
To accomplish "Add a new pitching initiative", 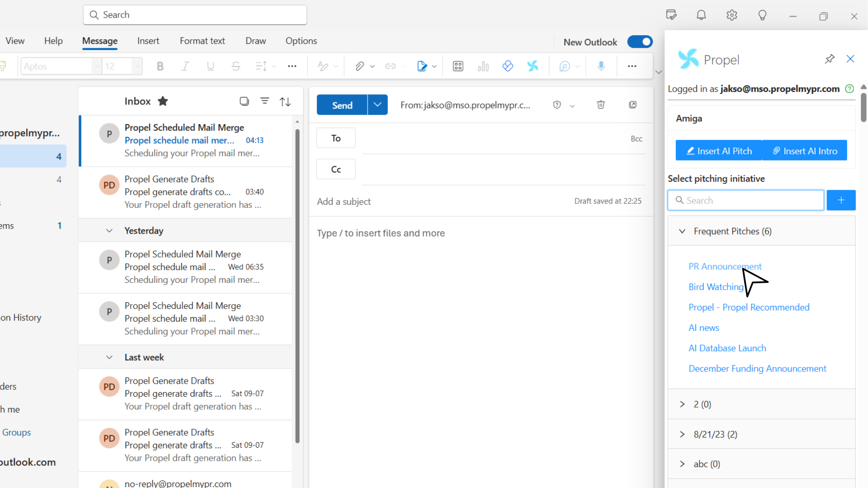I will coord(841,200).
